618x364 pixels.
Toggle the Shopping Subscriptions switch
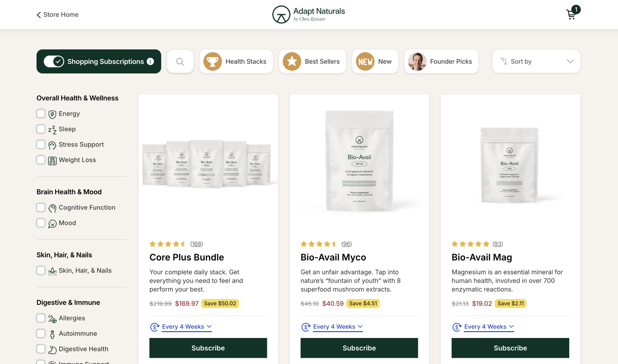(x=54, y=61)
